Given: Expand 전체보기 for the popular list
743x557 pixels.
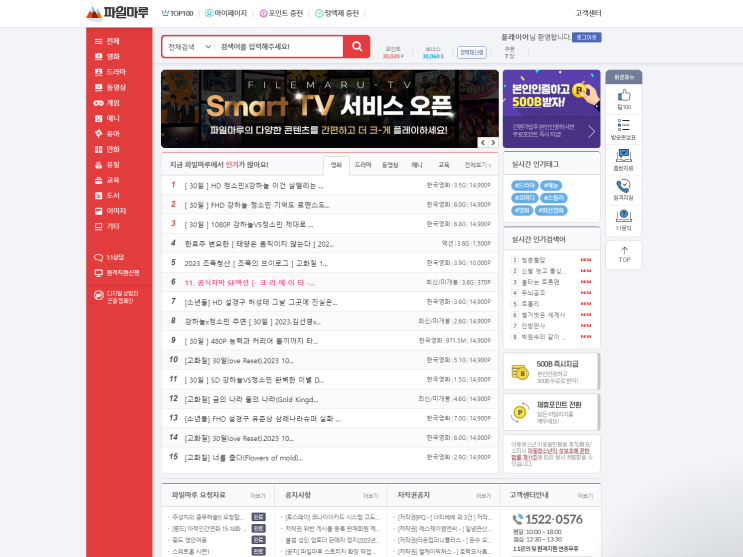Looking at the screenshot, I should 478,165.
